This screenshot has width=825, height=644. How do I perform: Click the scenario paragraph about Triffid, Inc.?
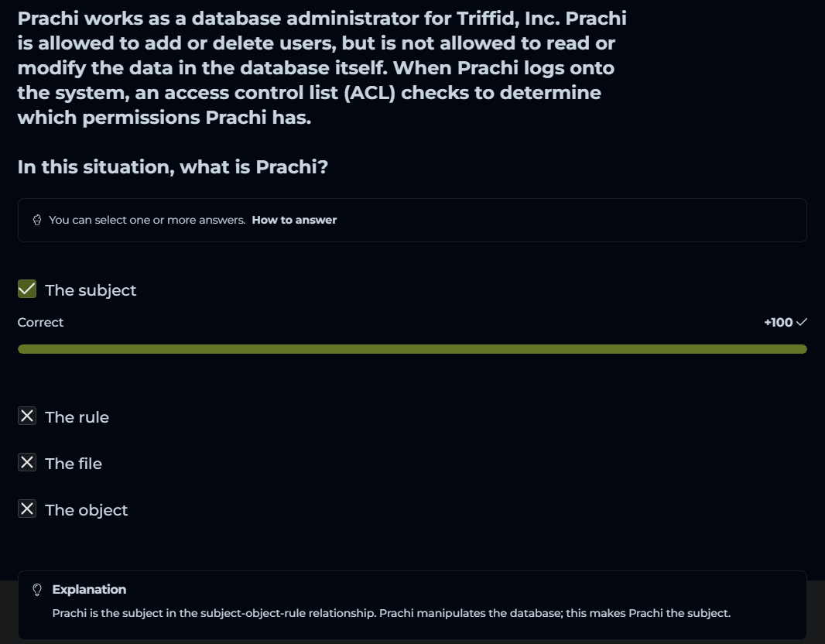coord(321,68)
